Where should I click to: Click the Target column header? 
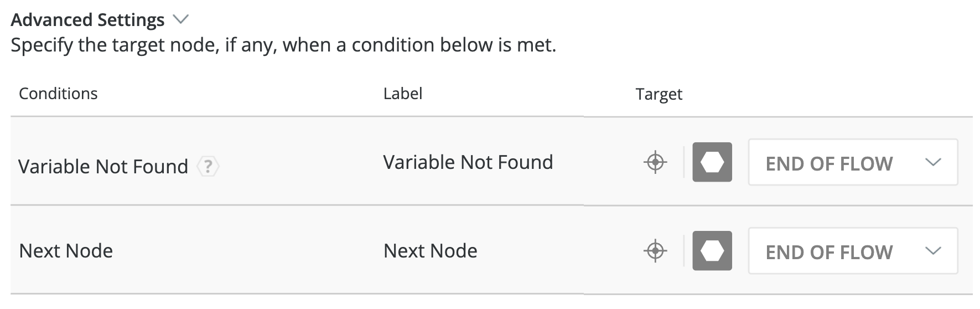pyautogui.click(x=658, y=94)
